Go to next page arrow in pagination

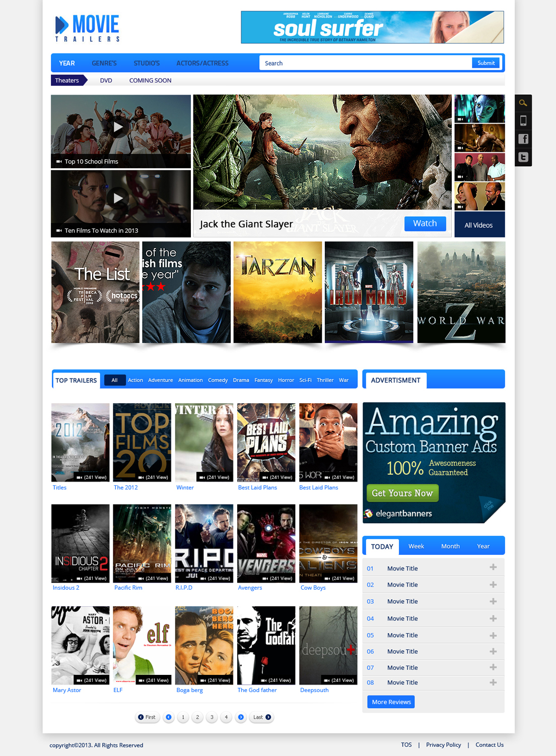241,717
